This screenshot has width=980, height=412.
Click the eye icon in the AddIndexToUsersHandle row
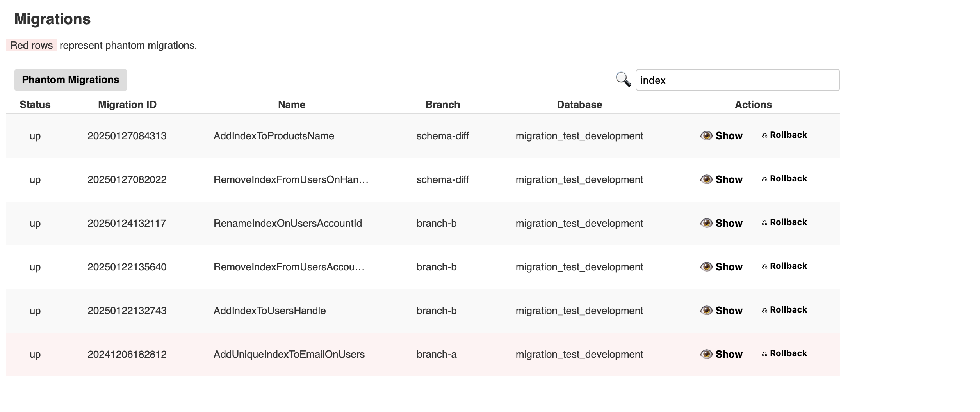coord(706,311)
